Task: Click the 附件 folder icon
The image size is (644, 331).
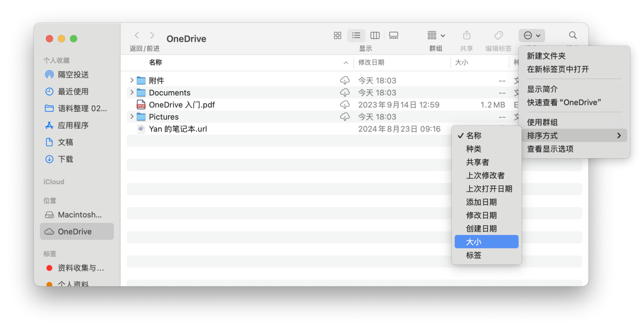Action: coord(141,81)
